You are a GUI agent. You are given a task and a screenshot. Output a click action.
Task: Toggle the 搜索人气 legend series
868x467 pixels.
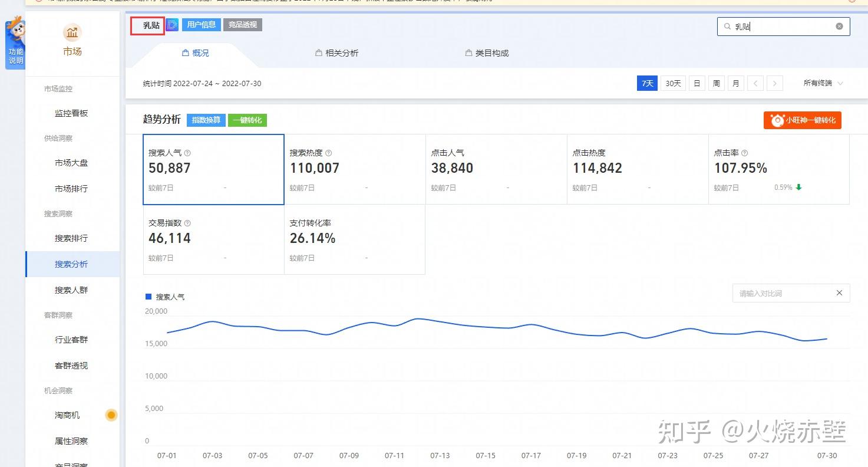165,297
